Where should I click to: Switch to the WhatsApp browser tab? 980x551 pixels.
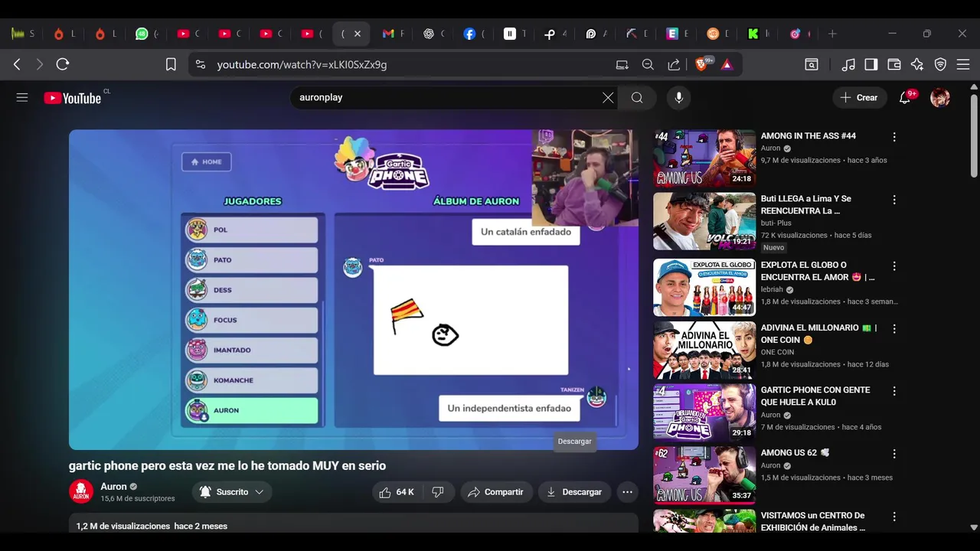142,34
